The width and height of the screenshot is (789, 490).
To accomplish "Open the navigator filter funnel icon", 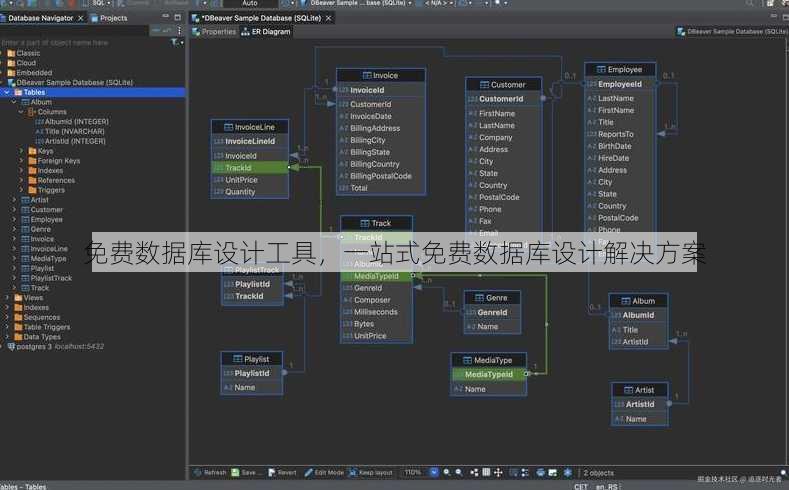I will (175, 42).
